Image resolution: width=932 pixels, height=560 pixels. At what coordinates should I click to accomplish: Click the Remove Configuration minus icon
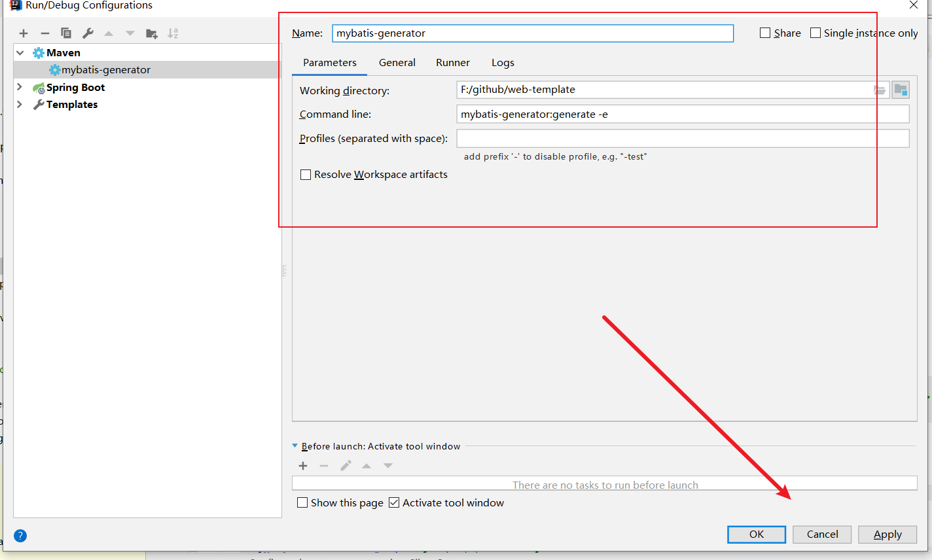click(x=45, y=33)
